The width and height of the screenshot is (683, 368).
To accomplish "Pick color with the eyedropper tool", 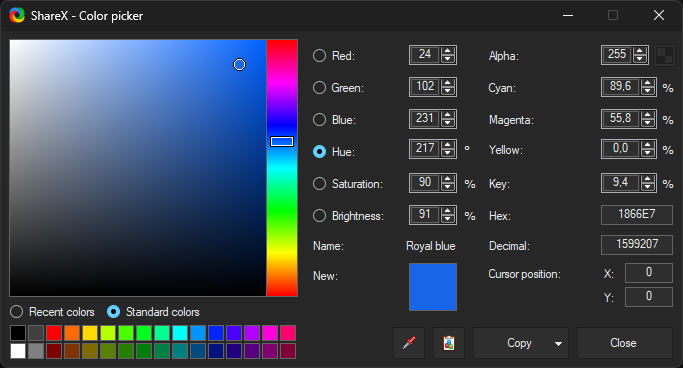I will (409, 343).
